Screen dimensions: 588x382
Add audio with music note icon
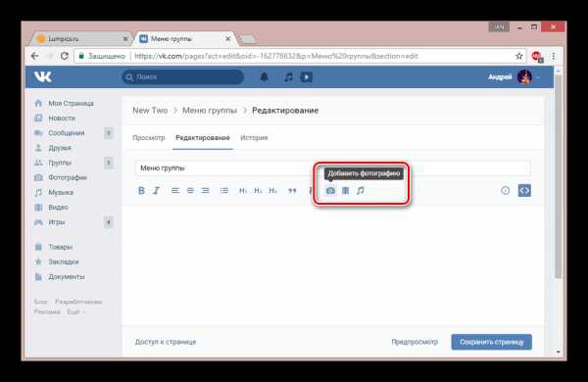click(361, 190)
